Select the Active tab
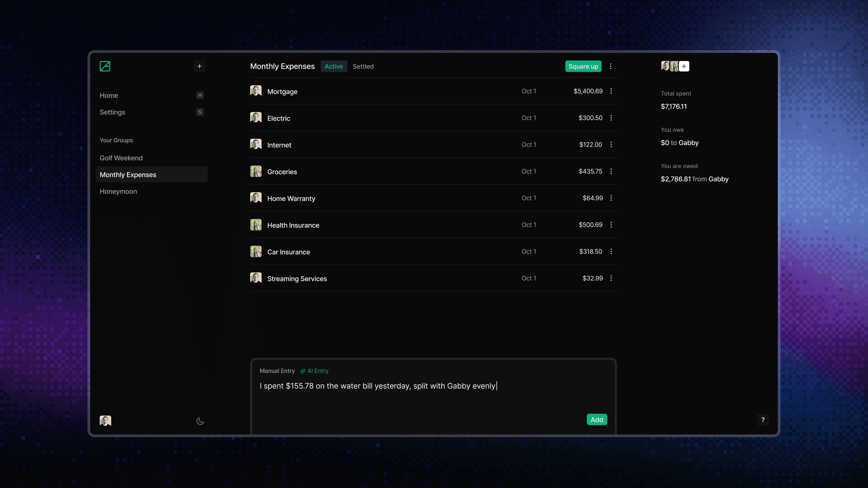Image resolution: width=868 pixels, height=488 pixels. click(334, 66)
